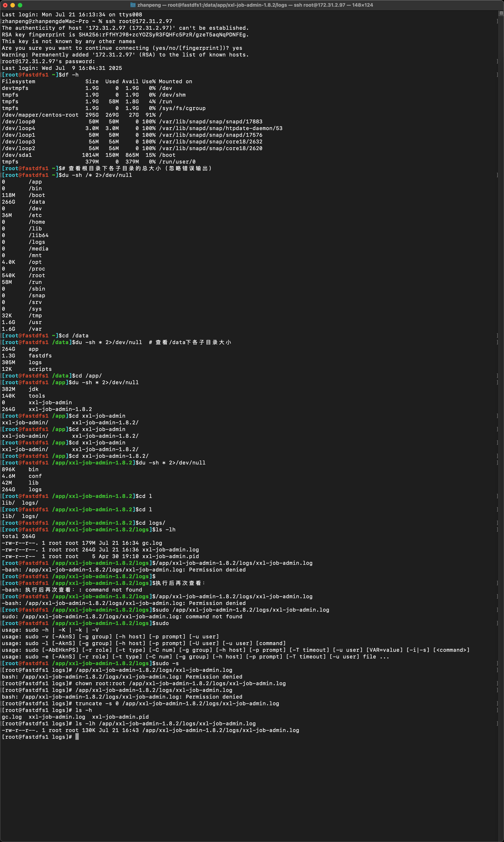
Task: Click the green zoom window button
Action: tap(20, 5)
